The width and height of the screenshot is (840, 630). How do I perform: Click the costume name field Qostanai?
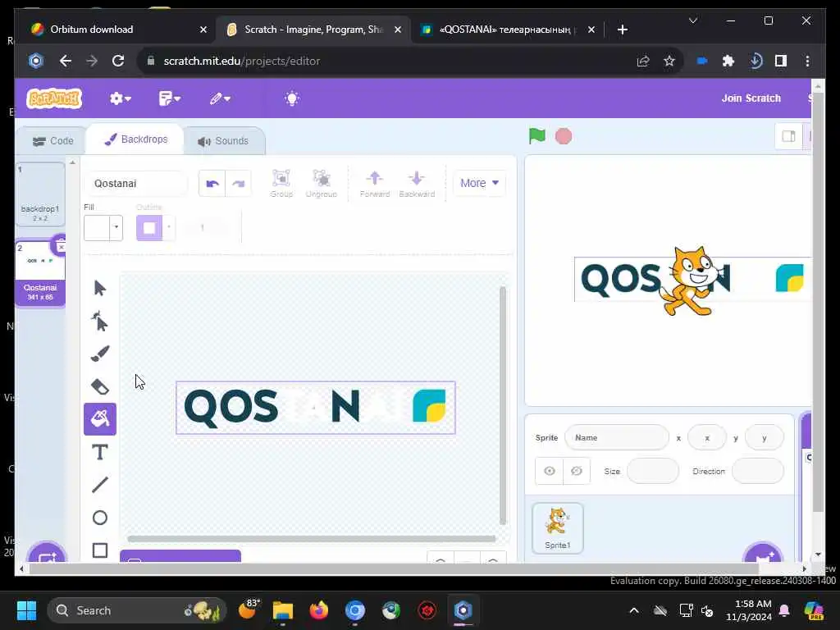[136, 183]
